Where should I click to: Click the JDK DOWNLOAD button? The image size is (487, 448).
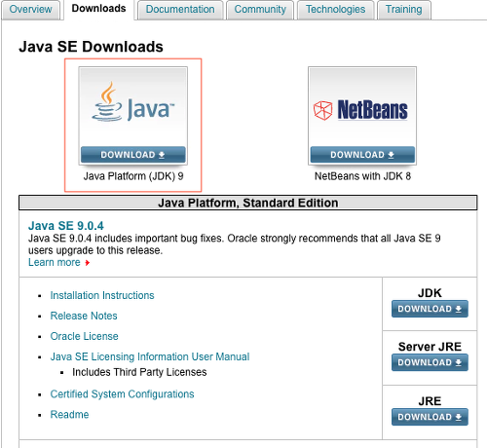[x=430, y=309]
